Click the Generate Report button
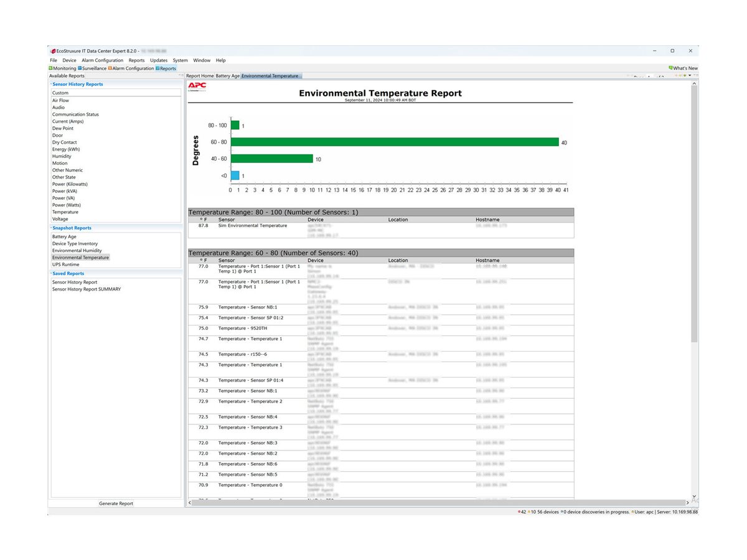 (116, 503)
